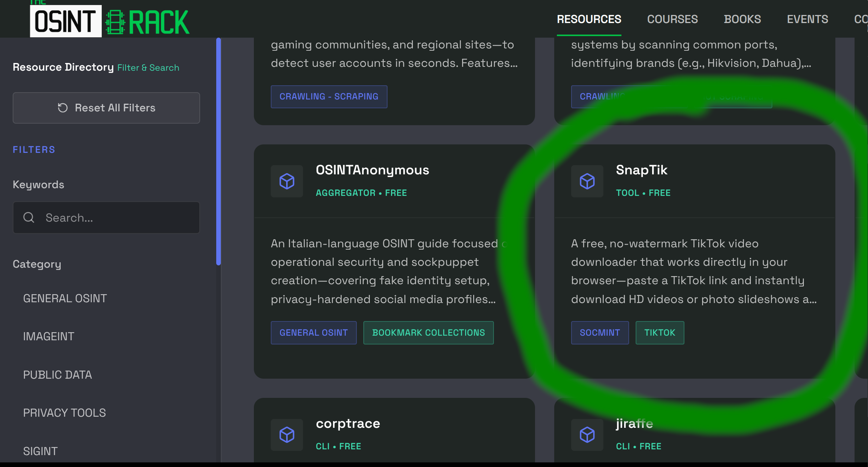Screen dimensions: 868x467
Task: Open The OSINT Rack home logo
Action: pyautogui.click(x=109, y=19)
